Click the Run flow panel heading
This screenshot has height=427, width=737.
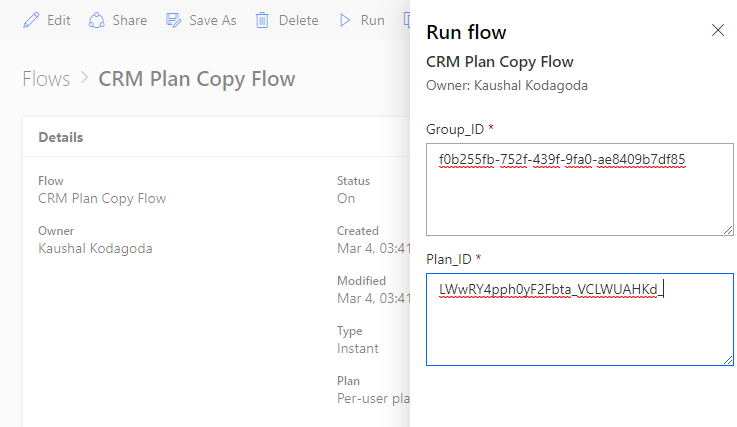pos(466,33)
